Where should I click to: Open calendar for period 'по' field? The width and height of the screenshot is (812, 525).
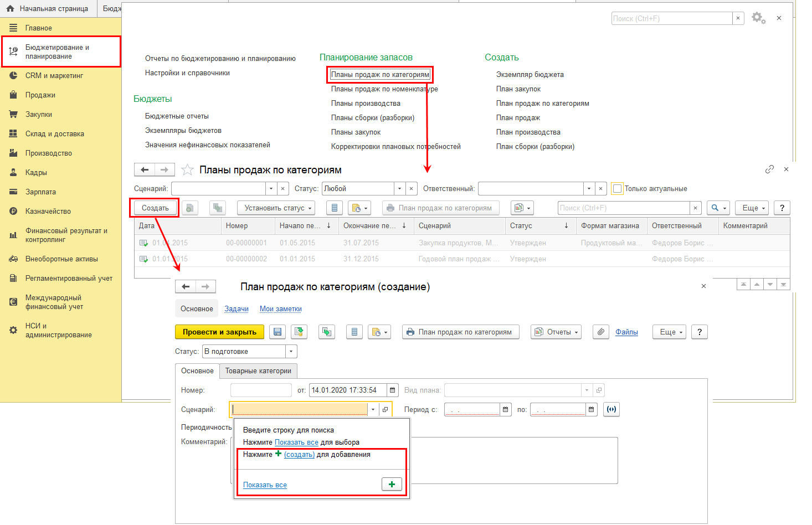[592, 409]
